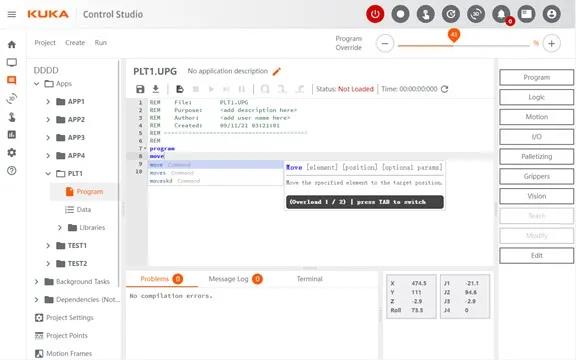Click the Palletizing button
The image size is (576, 360).
click(536, 156)
